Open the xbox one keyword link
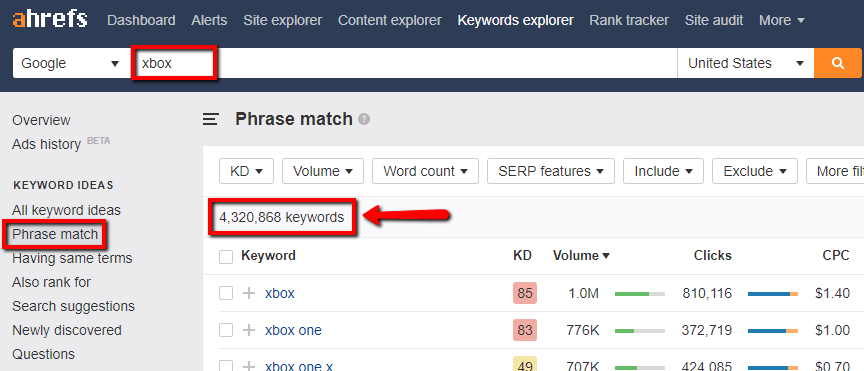 click(x=293, y=330)
